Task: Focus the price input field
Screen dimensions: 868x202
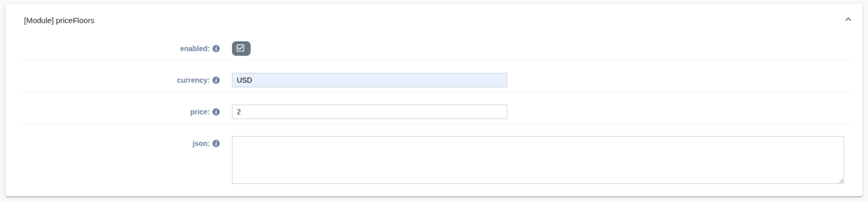Action: pyautogui.click(x=369, y=112)
